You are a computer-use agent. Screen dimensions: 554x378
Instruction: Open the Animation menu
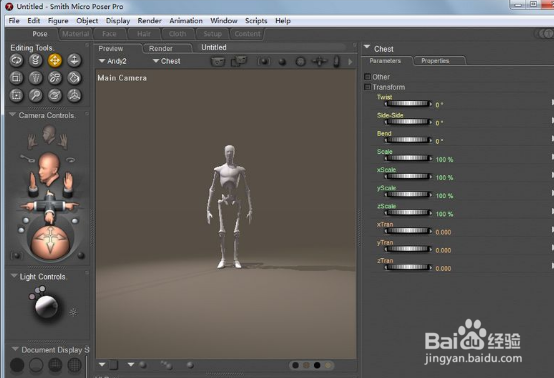click(x=186, y=20)
